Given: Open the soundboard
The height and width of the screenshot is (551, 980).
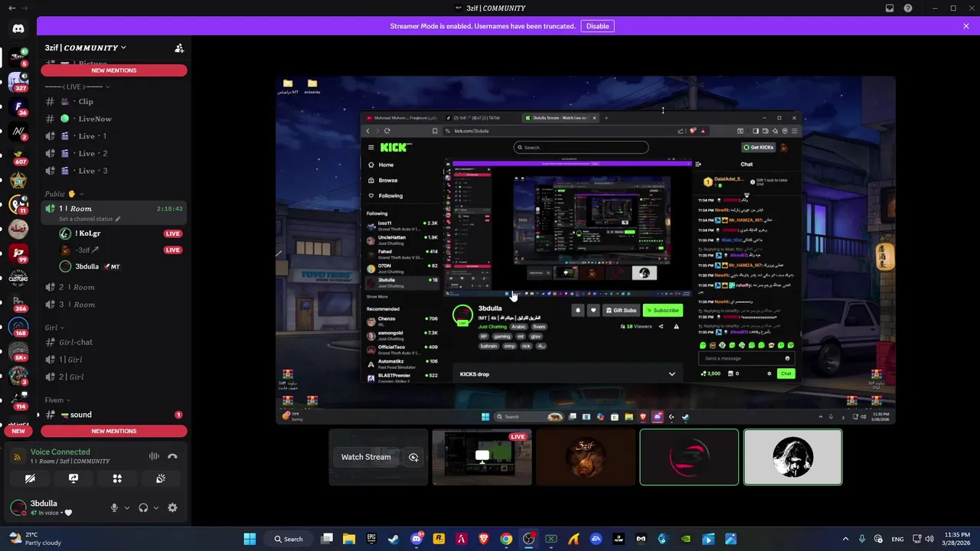Looking at the screenshot, I should click(161, 478).
